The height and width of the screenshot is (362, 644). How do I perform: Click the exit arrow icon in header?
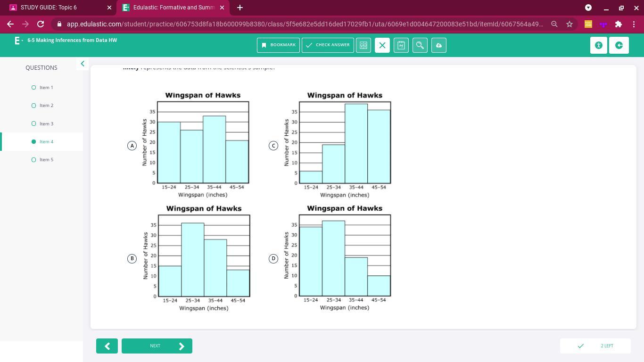click(x=619, y=45)
